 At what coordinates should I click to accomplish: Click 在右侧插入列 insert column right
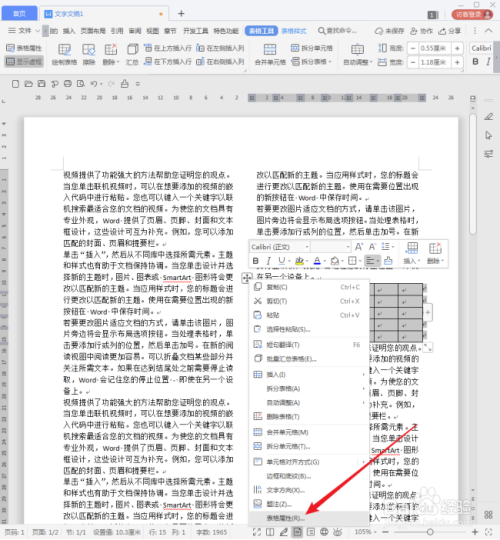click(220, 62)
